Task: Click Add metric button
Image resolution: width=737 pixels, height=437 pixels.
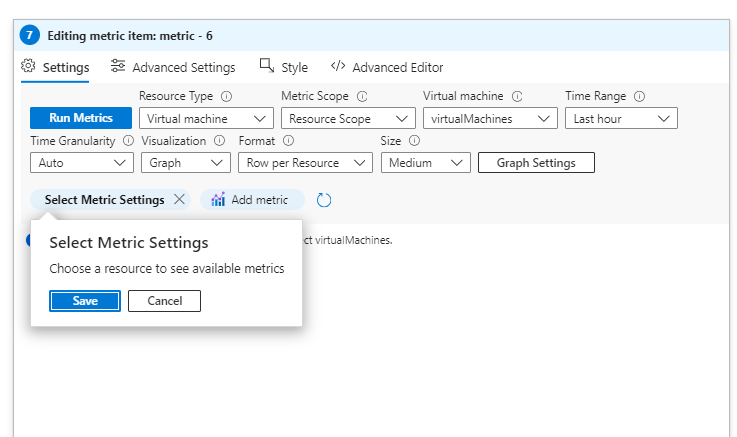Action: pos(252,200)
